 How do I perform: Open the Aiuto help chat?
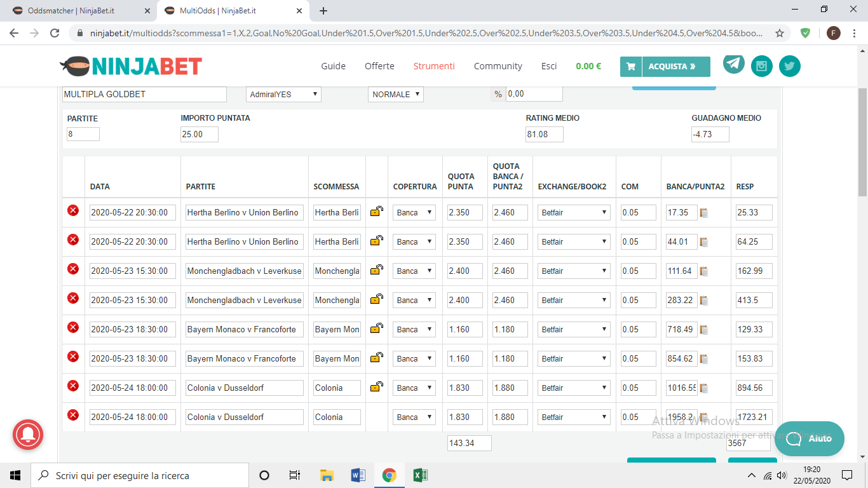[809, 438]
